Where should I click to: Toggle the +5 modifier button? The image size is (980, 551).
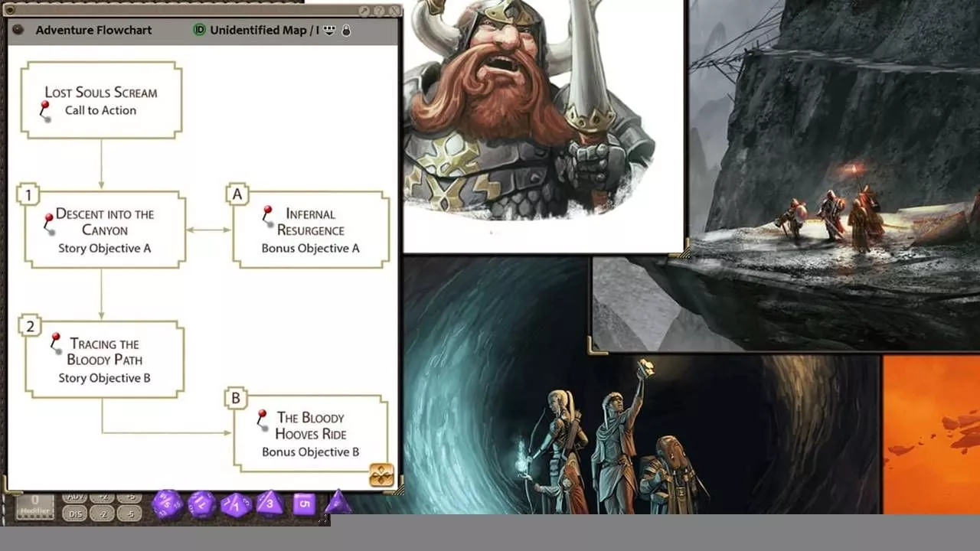pyautogui.click(x=130, y=497)
